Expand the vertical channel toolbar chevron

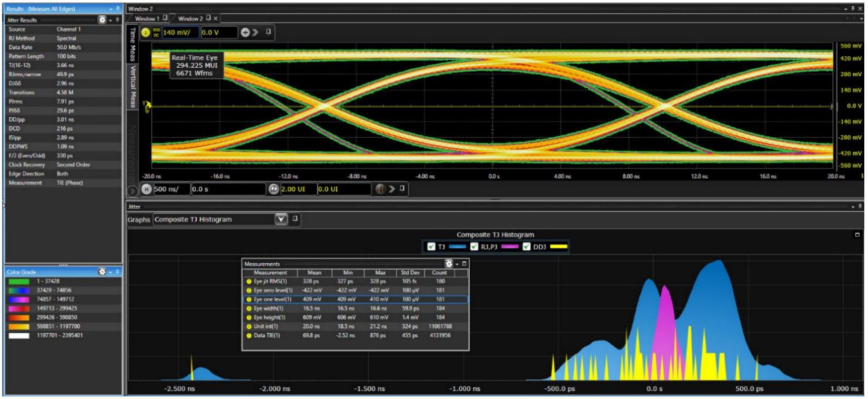(x=256, y=33)
